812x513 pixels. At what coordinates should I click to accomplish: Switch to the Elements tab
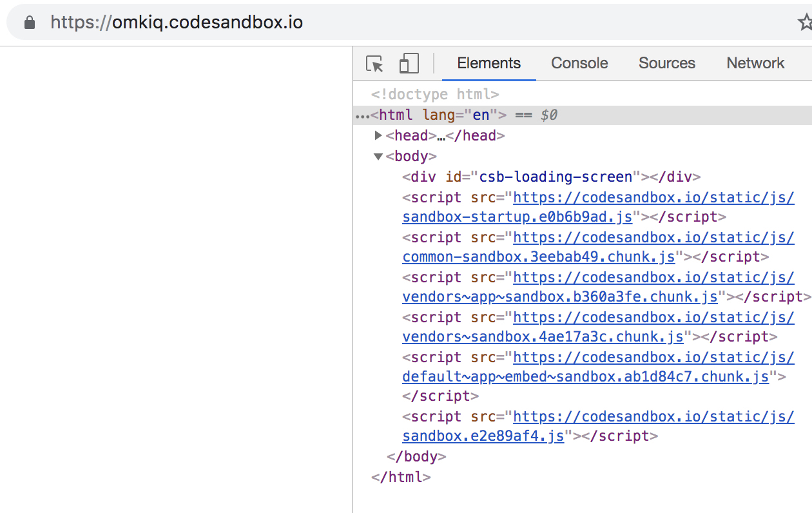pyautogui.click(x=488, y=63)
